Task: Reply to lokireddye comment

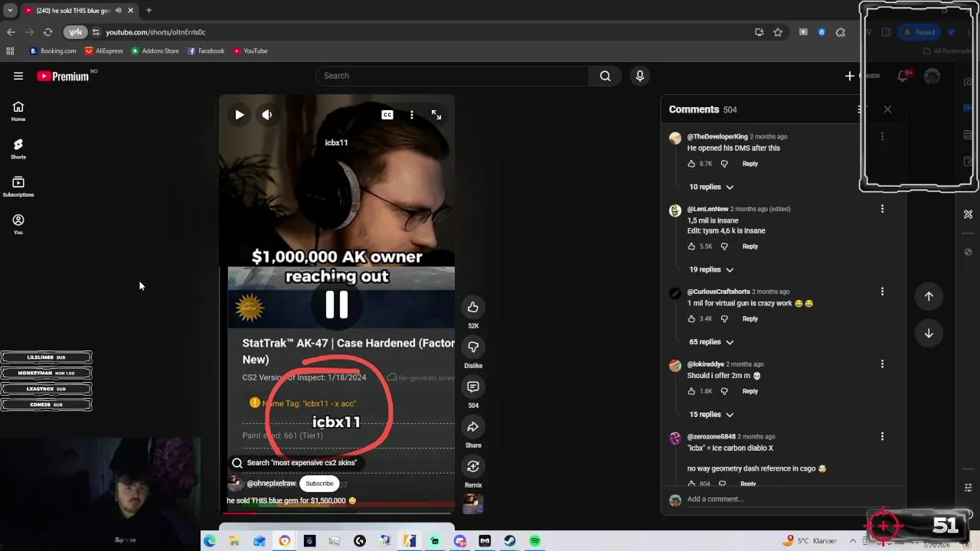Action: pos(750,391)
